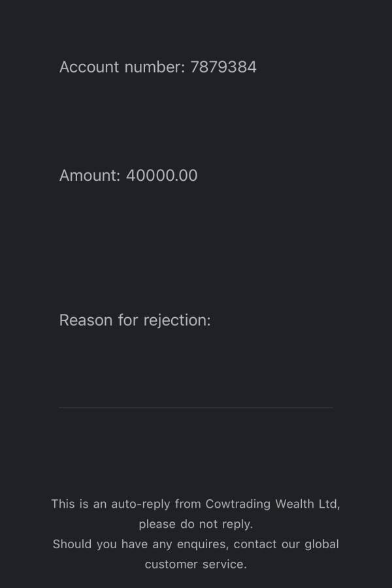Tap 'customer service.' at the footer bottom
This screenshot has width=392, height=588.
point(195,565)
